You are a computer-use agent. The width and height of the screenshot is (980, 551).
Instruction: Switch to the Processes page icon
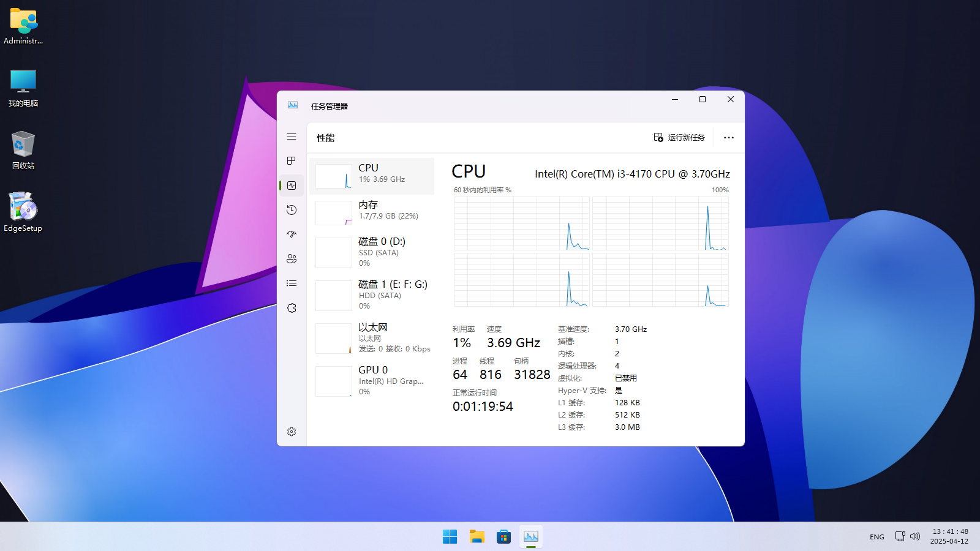(292, 161)
